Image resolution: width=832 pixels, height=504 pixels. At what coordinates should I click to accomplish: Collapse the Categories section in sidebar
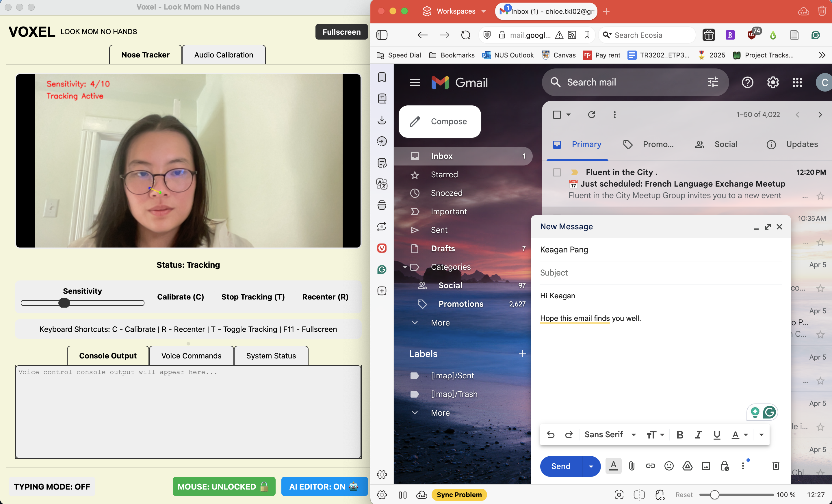point(404,267)
